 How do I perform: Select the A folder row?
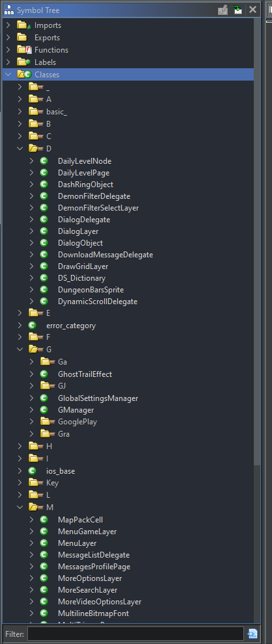[128, 99]
